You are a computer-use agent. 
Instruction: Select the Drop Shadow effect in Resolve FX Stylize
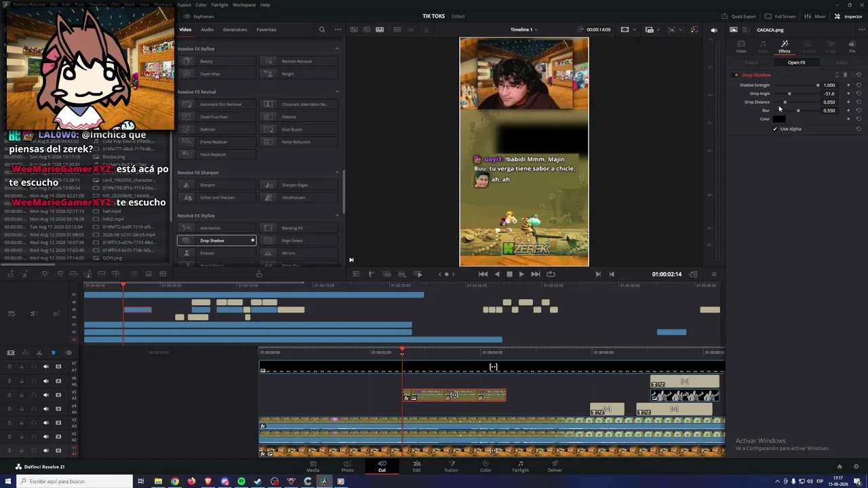(217, 241)
